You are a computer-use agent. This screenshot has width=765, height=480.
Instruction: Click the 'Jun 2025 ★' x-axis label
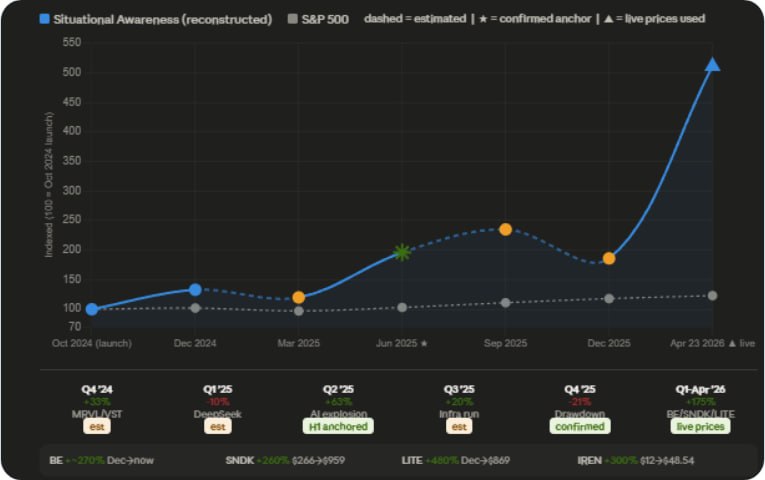[402, 343]
